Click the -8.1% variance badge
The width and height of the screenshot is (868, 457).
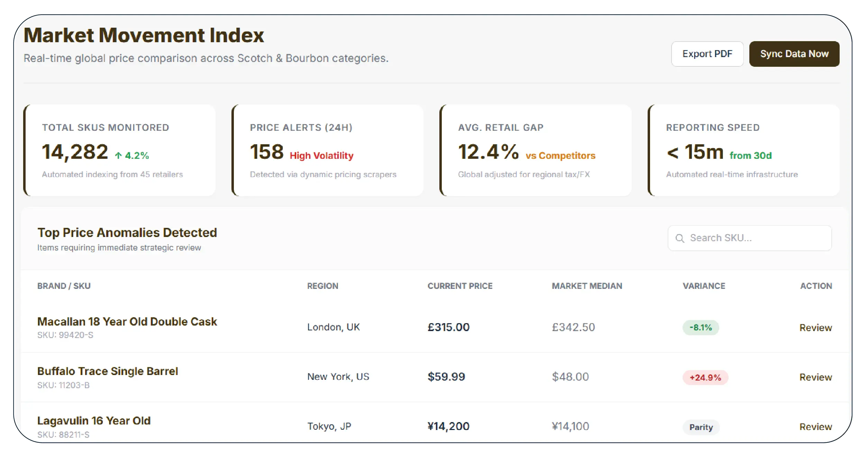[701, 328]
